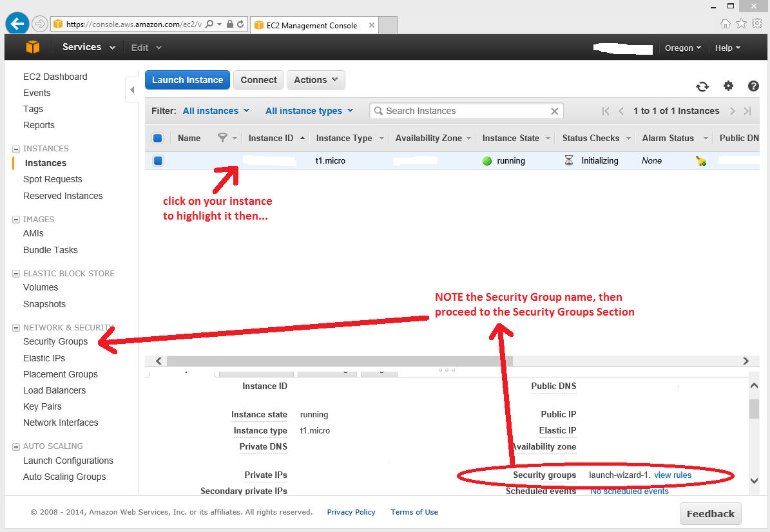Close the EC2 Management Console tab
The image size is (770, 532).
click(x=372, y=26)
